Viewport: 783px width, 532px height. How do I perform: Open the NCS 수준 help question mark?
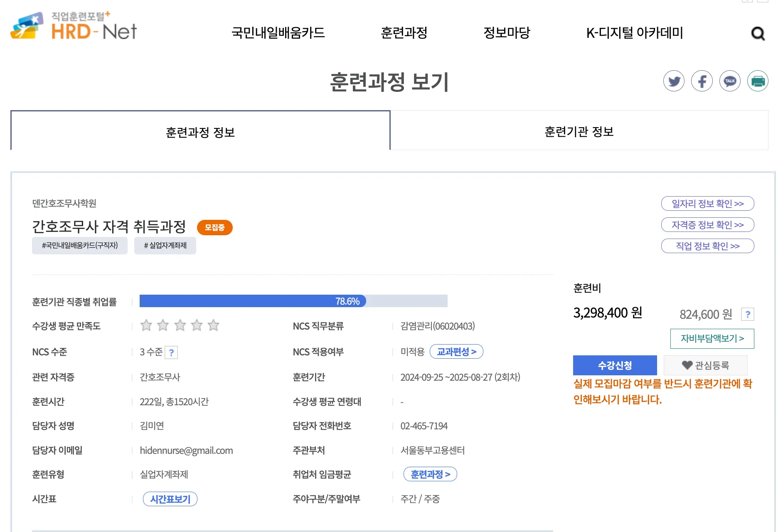click(172, 352)
